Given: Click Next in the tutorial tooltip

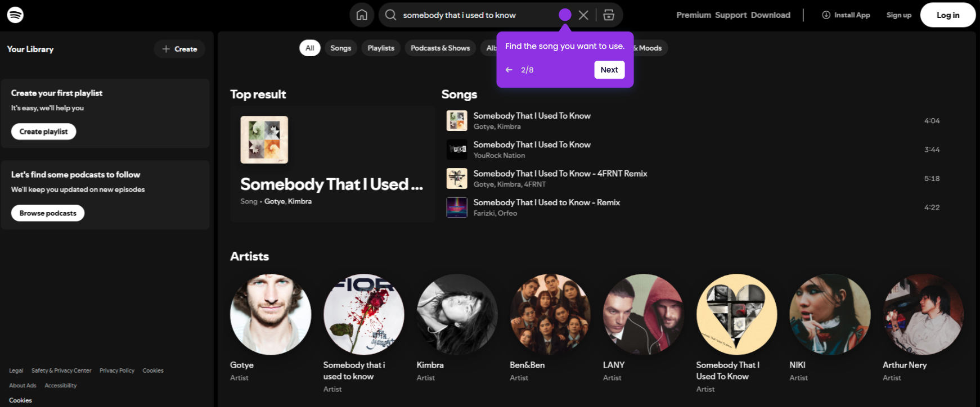Looking at the screenshot, I should 609,70.
